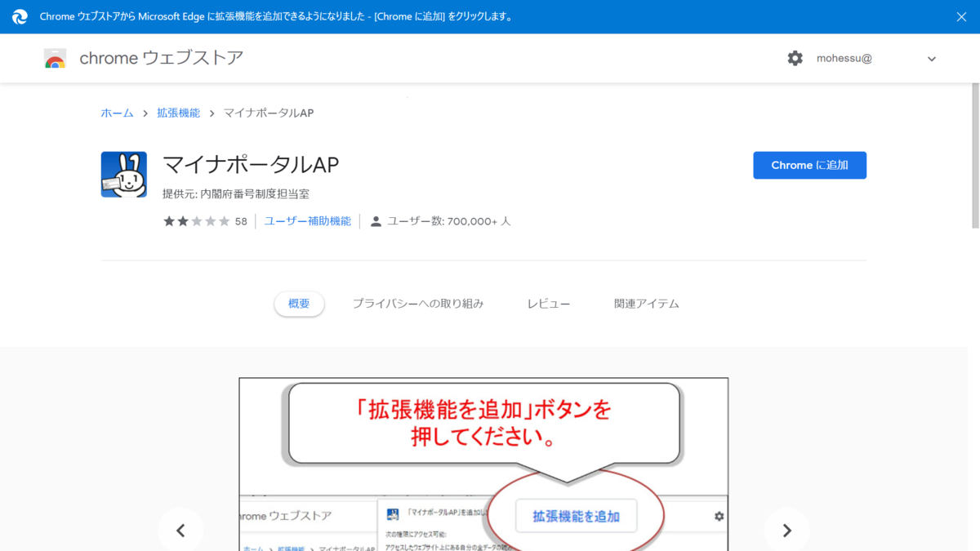
Task: Click the 提供元: 内閣府番号制度担当室 text
Action: point(236,194)
